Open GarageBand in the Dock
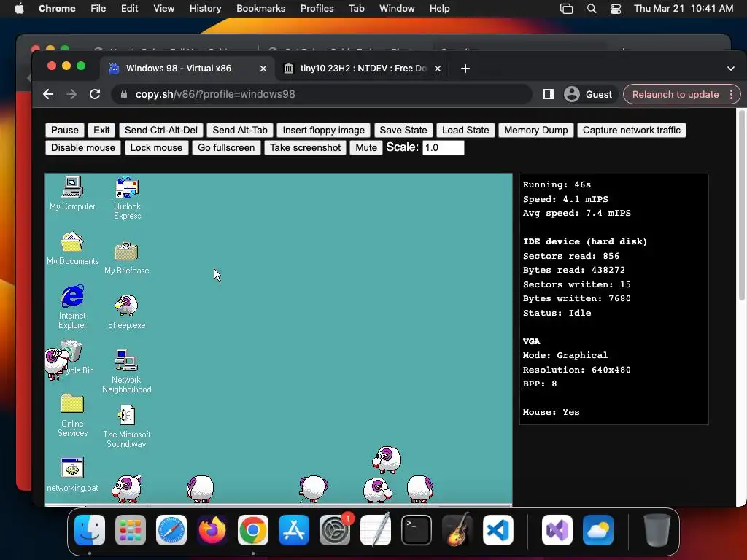This screenshot has height=560, width=747. click(x=457, y=530)
